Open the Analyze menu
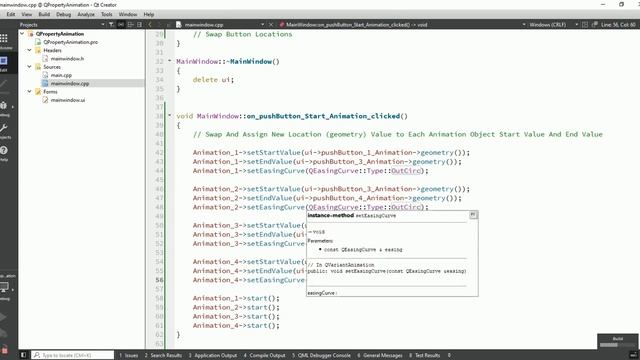The width and height of the screenshot is (640, 360). pos(86,14)
